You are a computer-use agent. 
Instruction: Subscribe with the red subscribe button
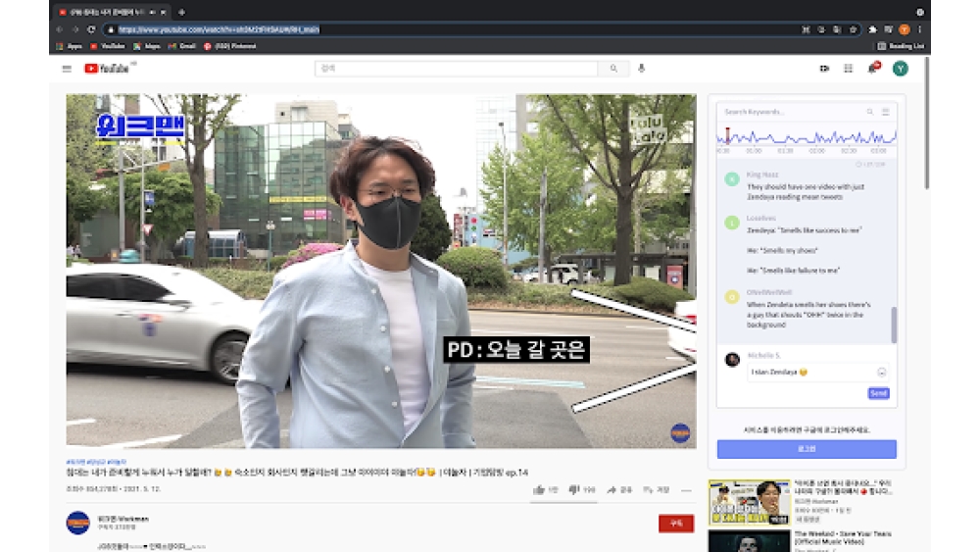click(675, 524)
